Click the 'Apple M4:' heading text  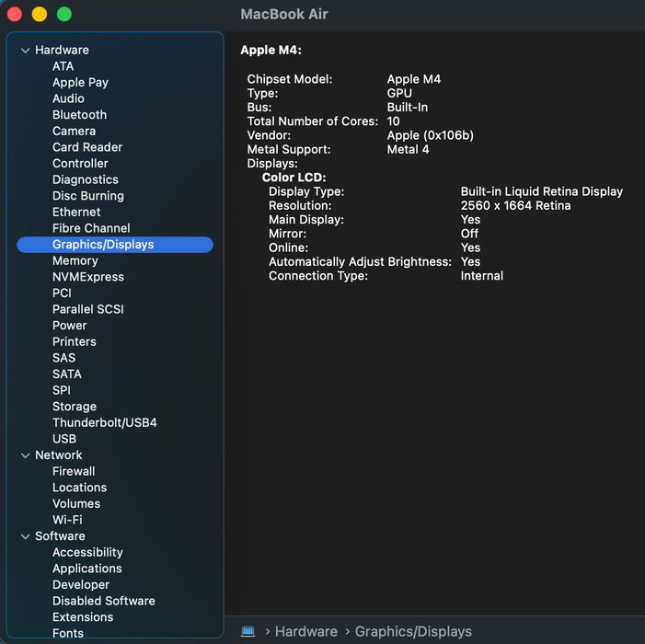pyautogui.click(x=271, y=51)
